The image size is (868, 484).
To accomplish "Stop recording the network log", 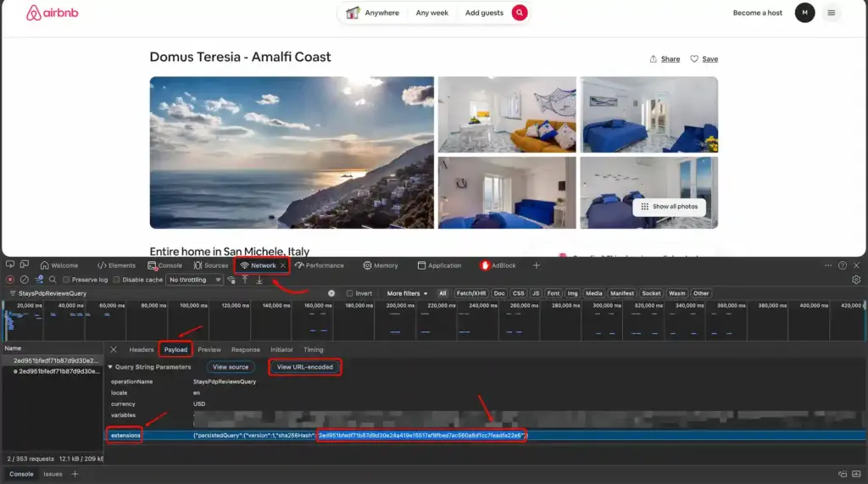I will [x=10, y=280].
